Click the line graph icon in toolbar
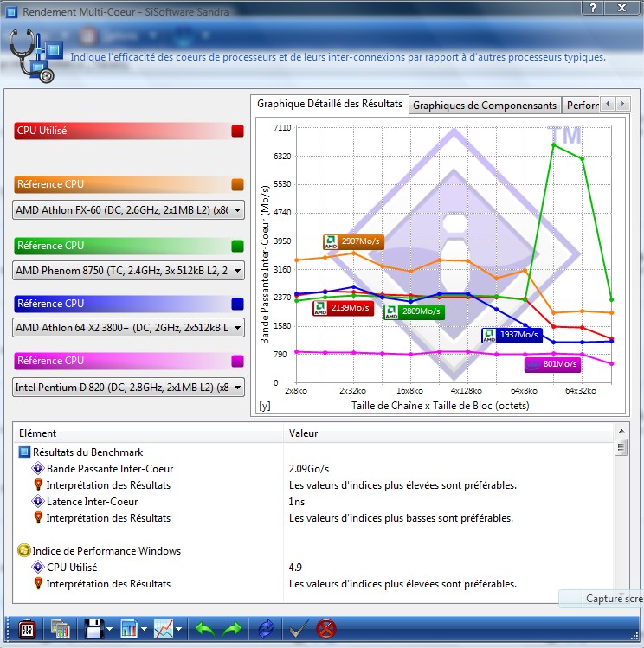This screenshot has width=644, height=648. pos(164,630)
